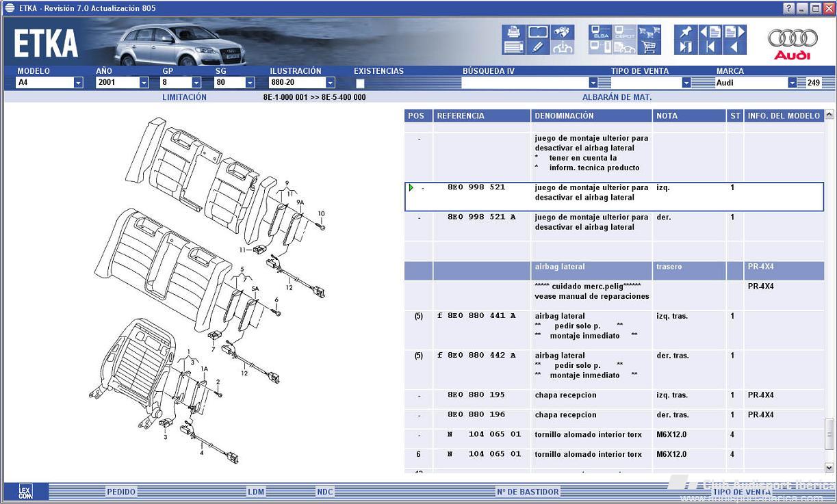Open the SG dropdown arrow
This screenshot has width=837, height=504.
click(250, 83)
